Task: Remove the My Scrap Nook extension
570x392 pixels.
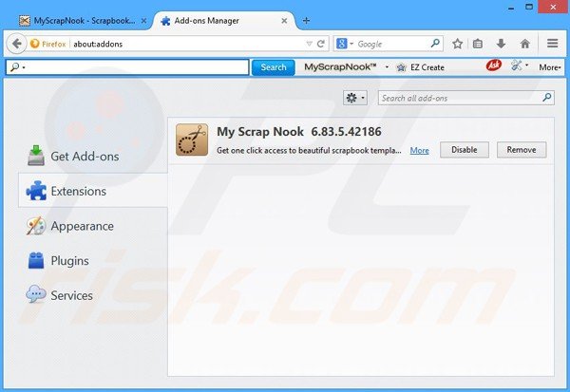Action: pos(522,150)
